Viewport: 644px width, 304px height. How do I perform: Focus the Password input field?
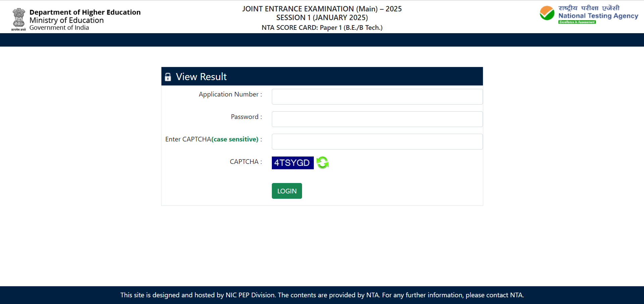click(x=377, y=119)
